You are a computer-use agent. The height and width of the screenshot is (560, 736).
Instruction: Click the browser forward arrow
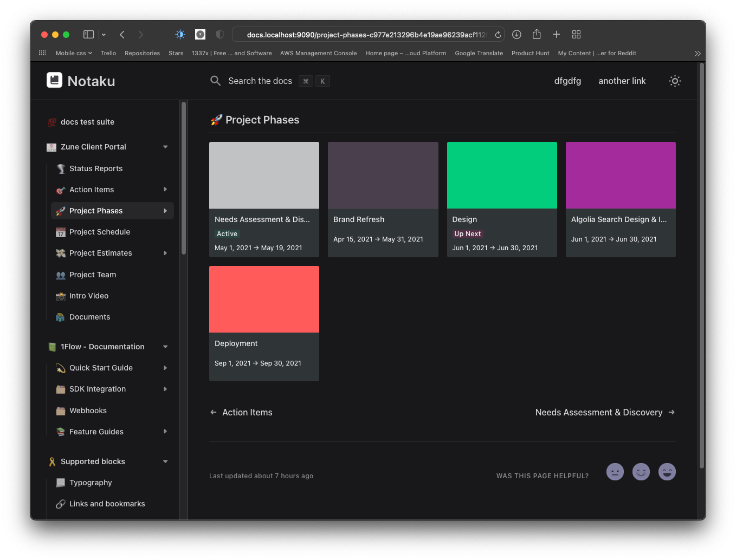coord(141,35)
